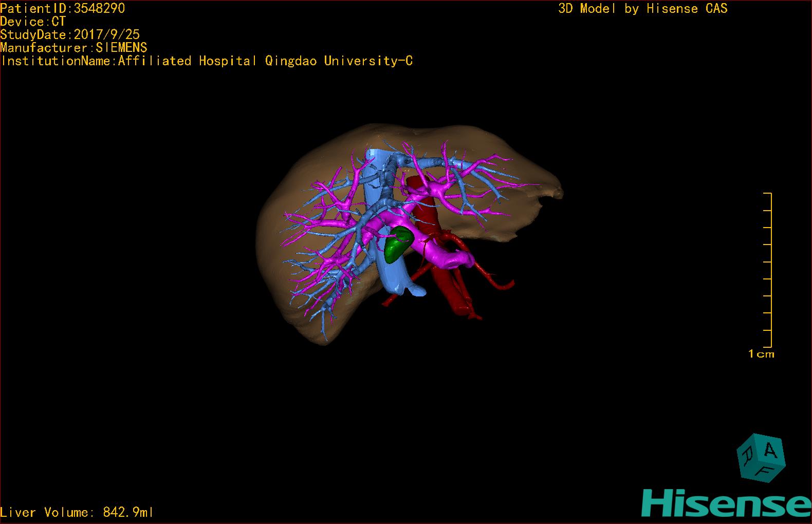Click the InstitutionName Affiliated Hospital Qingdao text

(x=207, y=61)
